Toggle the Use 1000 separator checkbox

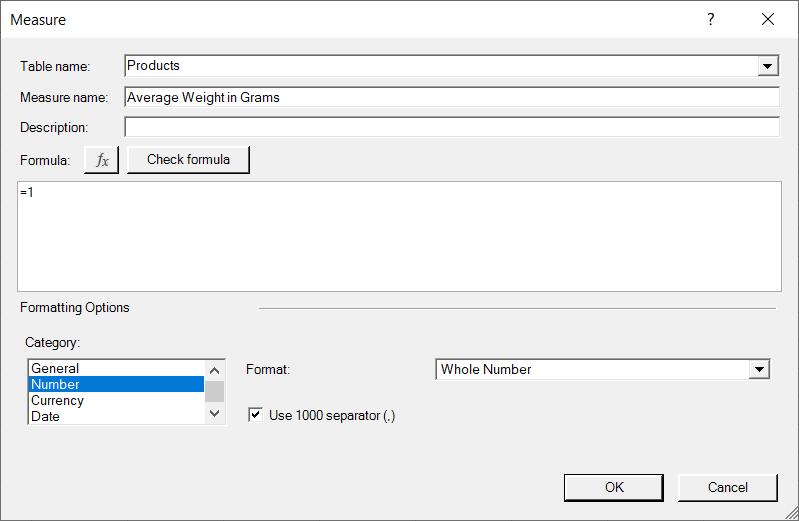click(x=255, y=414)
